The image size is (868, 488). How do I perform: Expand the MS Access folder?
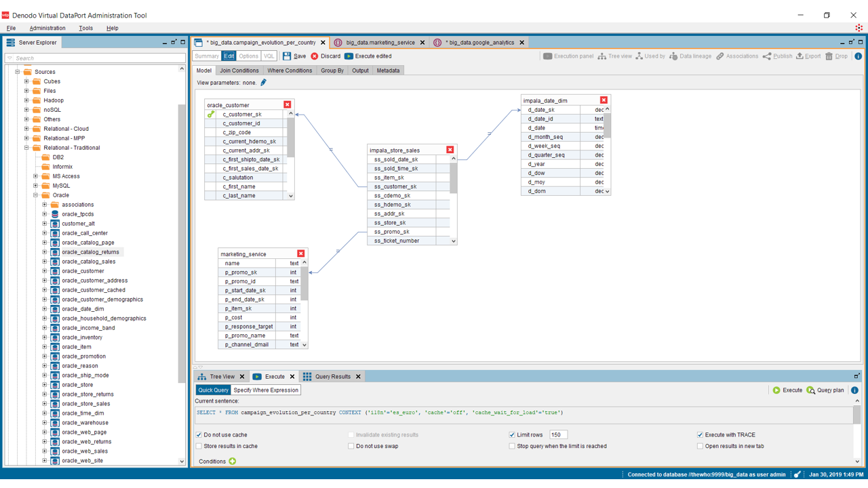point(36,176)
